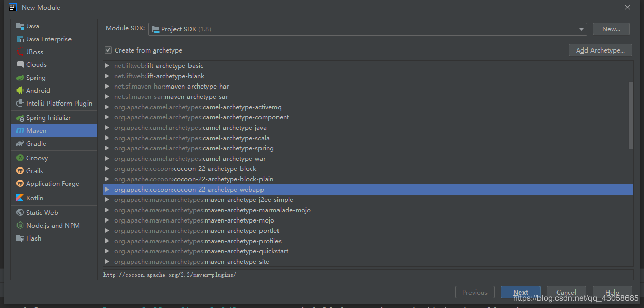The image size is (644, 308).
Task: Select camel-archetype-scala archetype
Action: click(x=368, y=138)
